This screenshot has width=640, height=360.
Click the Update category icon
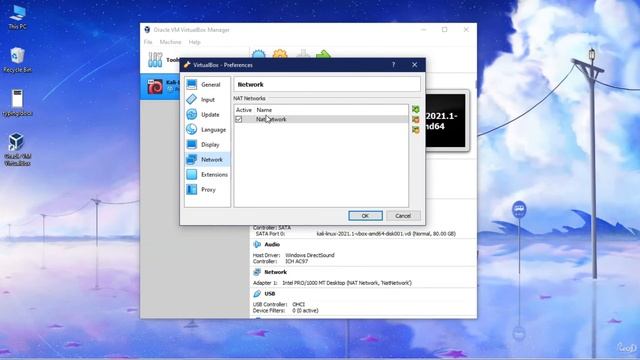[x=191, y=114]
